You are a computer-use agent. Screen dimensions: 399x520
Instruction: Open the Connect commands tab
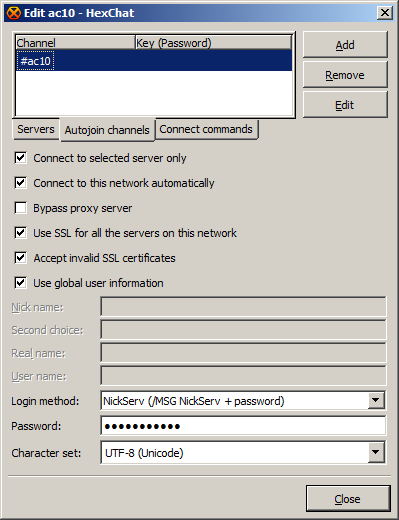tap(206, 129)
